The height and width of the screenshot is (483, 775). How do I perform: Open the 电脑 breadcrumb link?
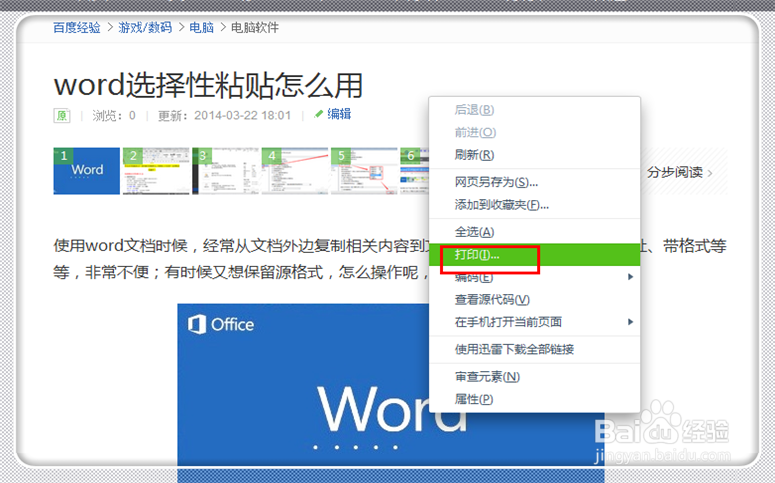tap(202, 27)
